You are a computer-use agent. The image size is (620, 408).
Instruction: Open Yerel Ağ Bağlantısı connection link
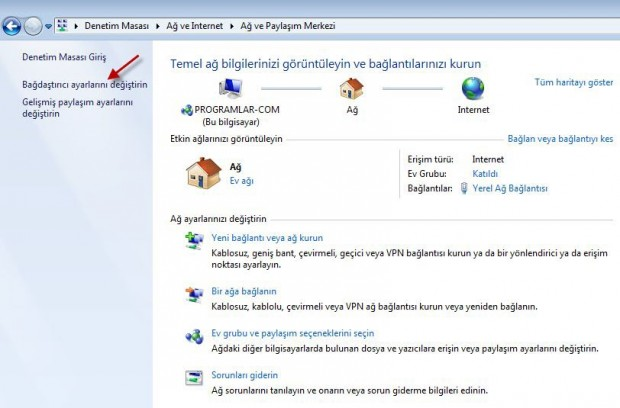pyautogui.click(x=510, y=188)
